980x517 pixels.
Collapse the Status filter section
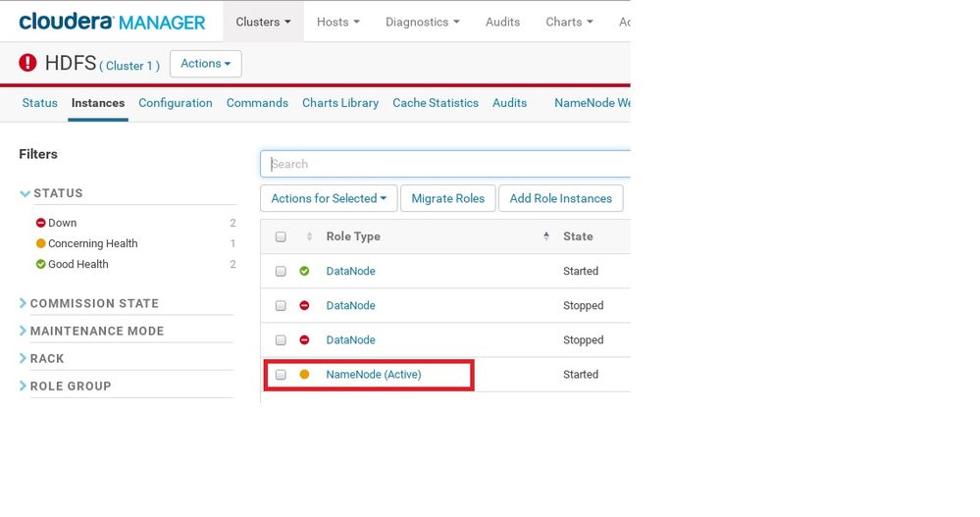pos(26,193)
